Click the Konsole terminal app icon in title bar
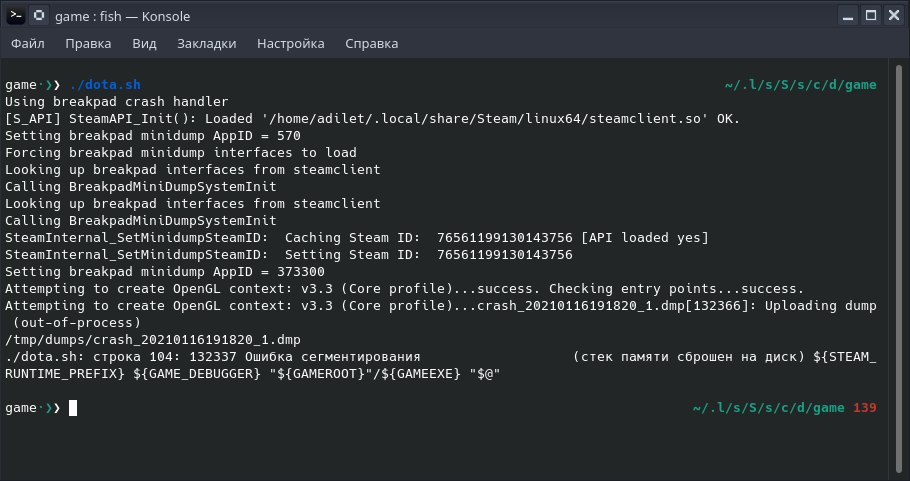Screen dimensions: 910x481 16,16
